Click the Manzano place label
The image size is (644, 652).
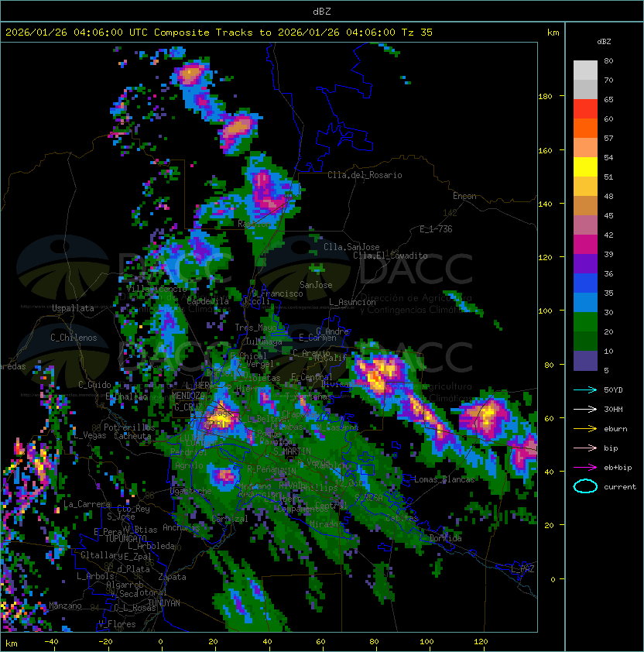65,606
